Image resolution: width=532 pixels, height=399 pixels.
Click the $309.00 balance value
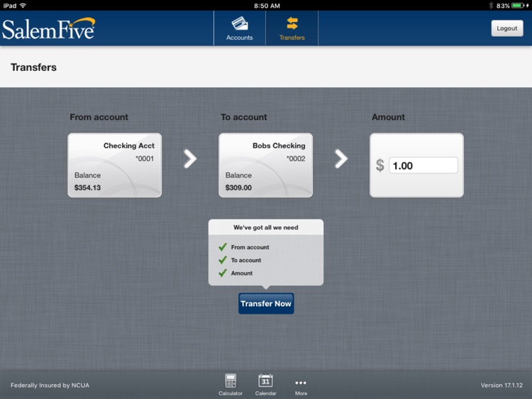point(238,187)
